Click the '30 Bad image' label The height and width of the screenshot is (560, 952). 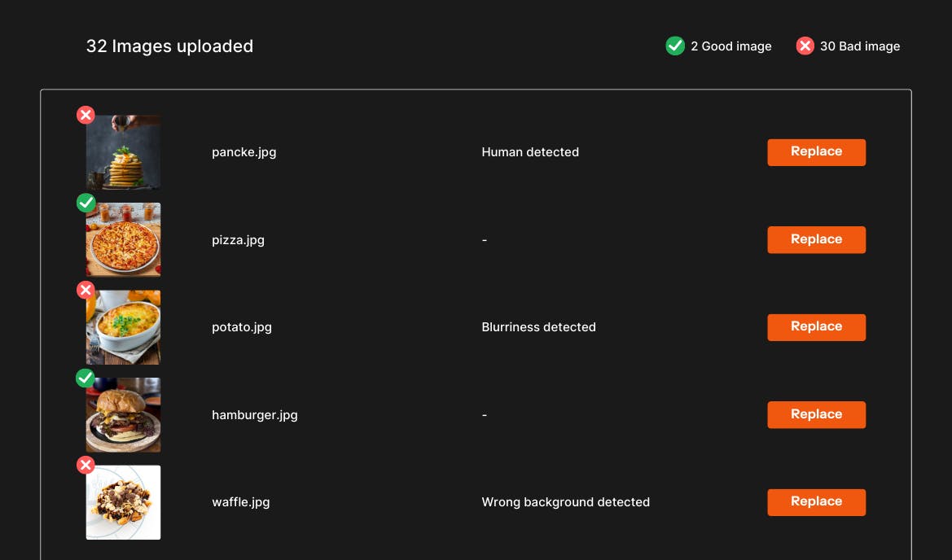(x=859, y=46)
